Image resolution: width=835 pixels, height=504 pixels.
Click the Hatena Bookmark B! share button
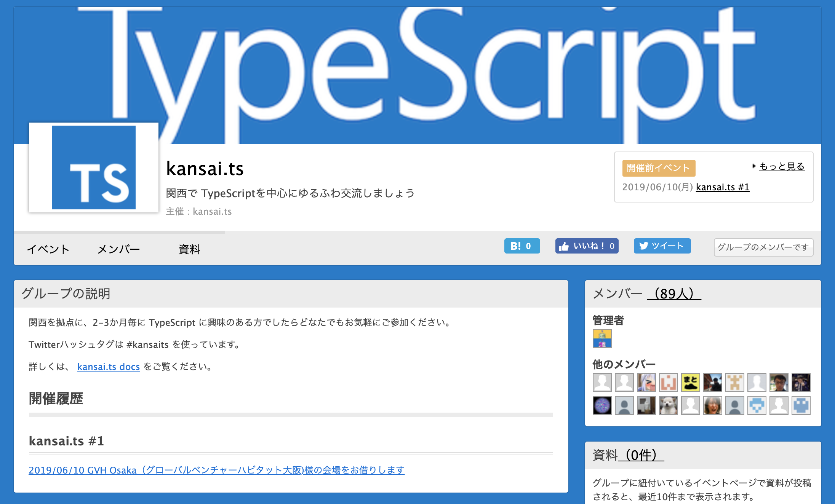[521, 246]
